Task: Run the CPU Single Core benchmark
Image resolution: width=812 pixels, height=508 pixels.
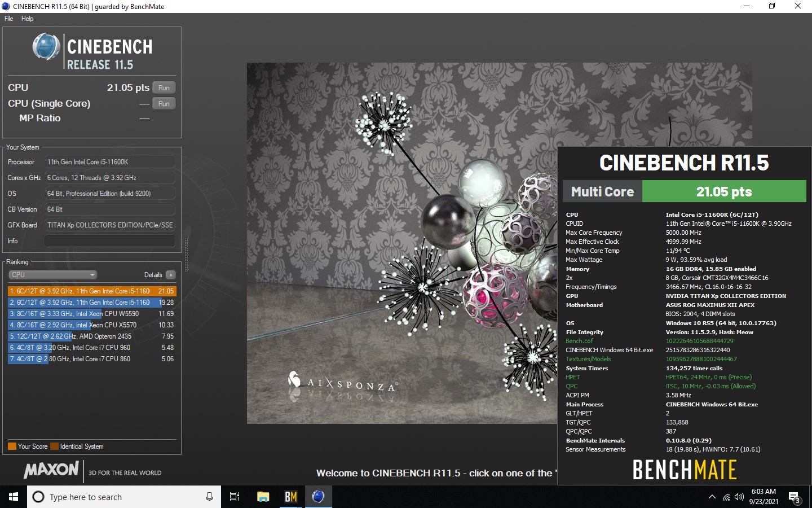Action: [164, 103]
